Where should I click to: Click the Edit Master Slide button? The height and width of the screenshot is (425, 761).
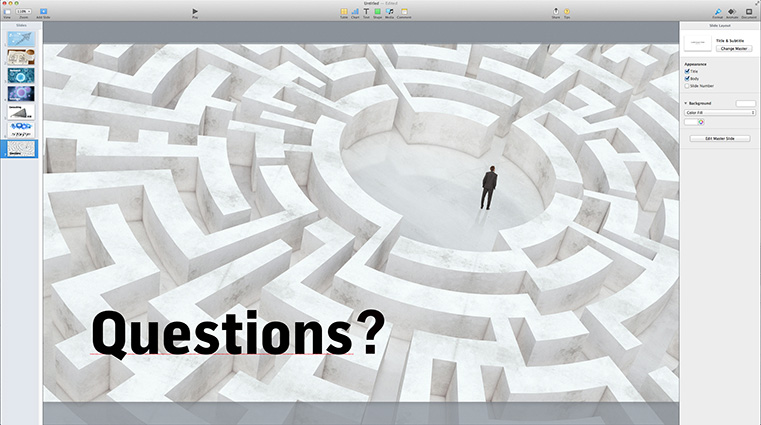(720, 138)
